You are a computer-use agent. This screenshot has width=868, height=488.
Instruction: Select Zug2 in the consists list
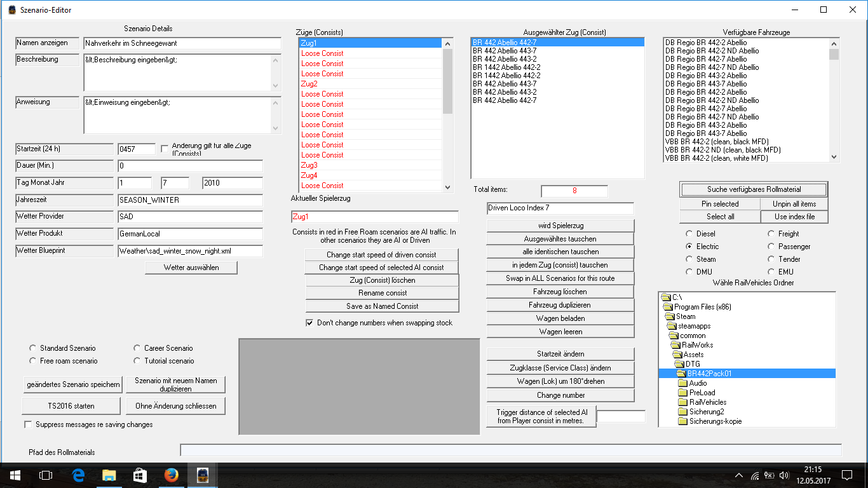(x=309, y=84)
